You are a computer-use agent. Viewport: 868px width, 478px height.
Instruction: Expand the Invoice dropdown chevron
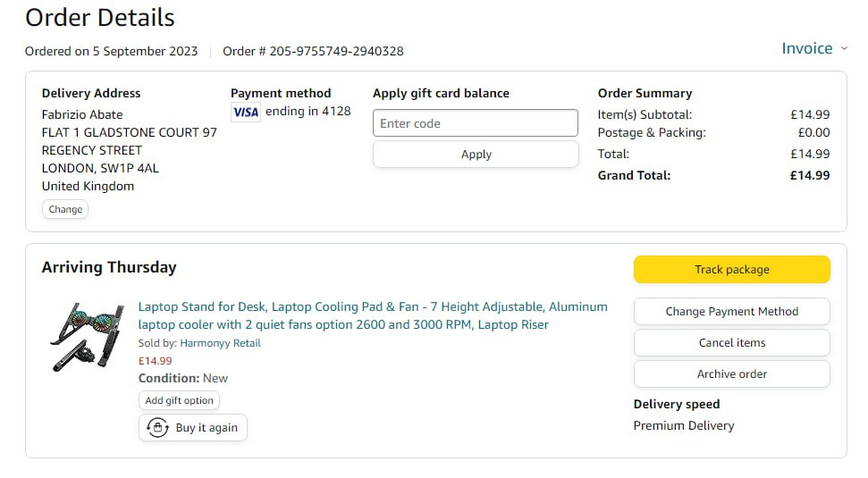coord(843,49)
